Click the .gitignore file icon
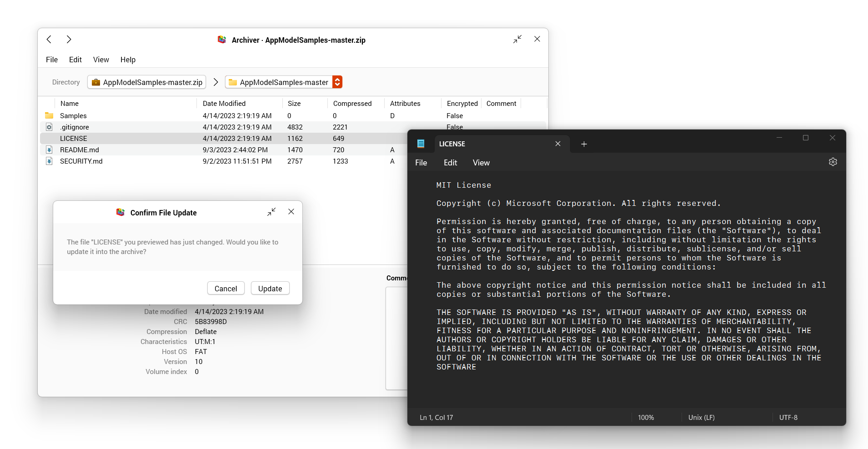Image resolution: width=868 pixels, height=449 pixels. tap(49, 127)
